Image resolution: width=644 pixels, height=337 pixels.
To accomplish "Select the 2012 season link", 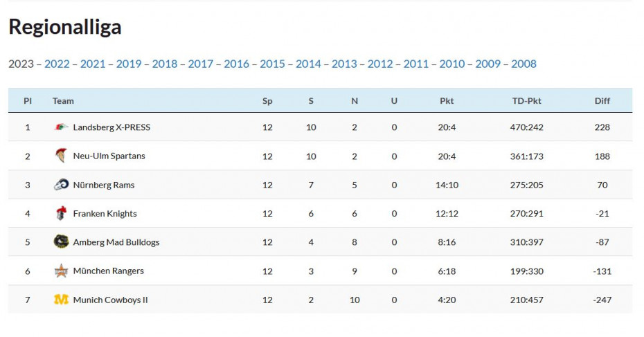I will point(380,64).
